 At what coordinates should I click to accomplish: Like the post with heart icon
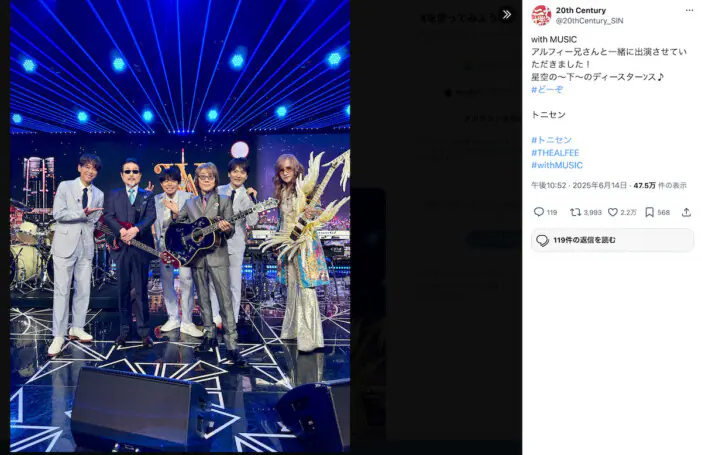tap(612, 212)
